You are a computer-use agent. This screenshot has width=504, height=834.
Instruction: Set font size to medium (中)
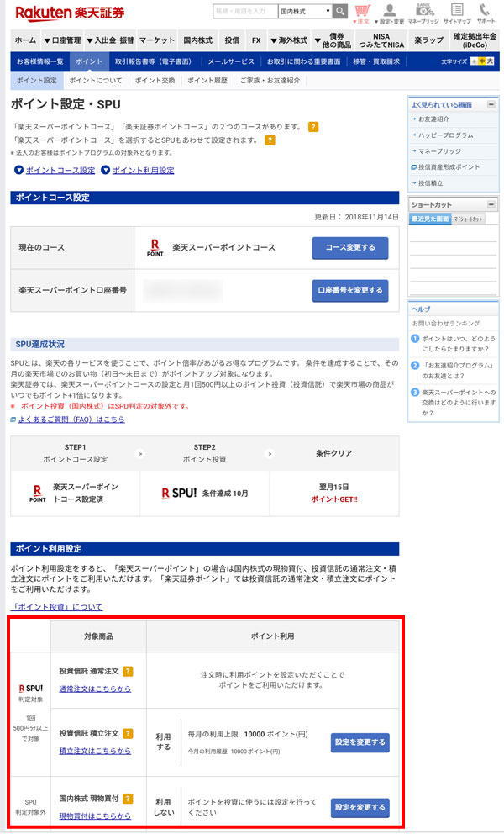(480, 61)
